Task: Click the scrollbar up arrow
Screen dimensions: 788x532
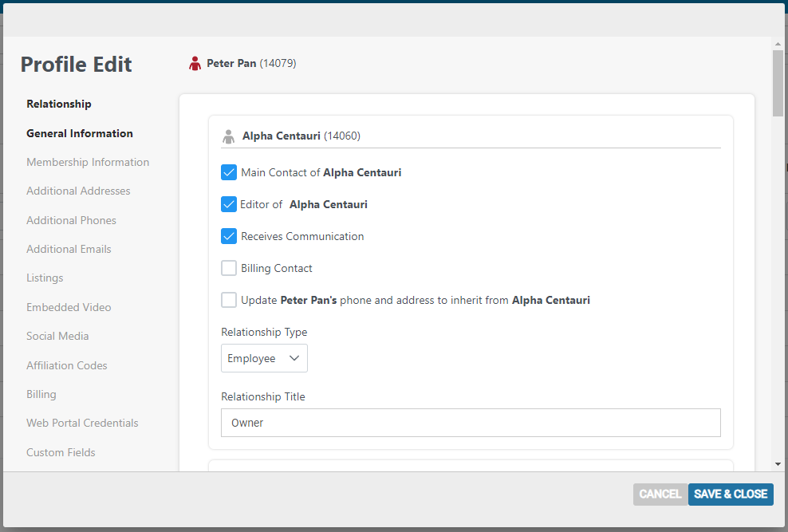Action: (778, 44)
